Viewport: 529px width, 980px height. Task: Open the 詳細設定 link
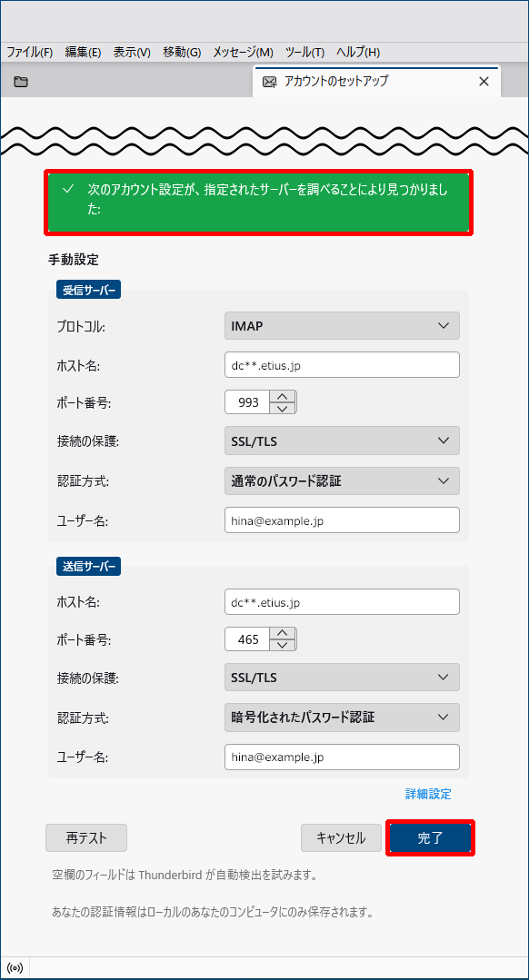click(428, 795)
